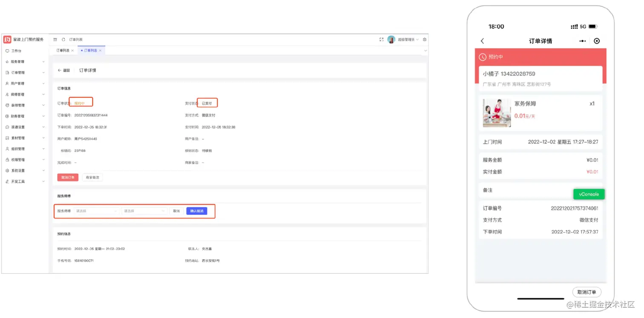This screenshot has height=318, width=644.
Task: Expand the 财务管理 sidebar chevron
Action: (x=43, y=116)
